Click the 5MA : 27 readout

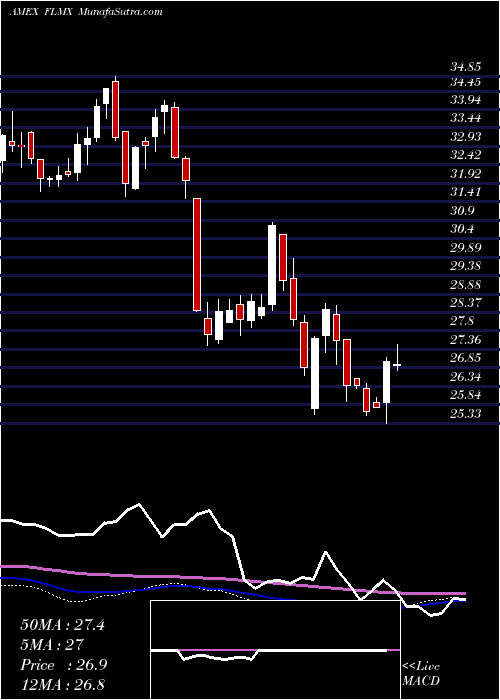pos(52,645)
